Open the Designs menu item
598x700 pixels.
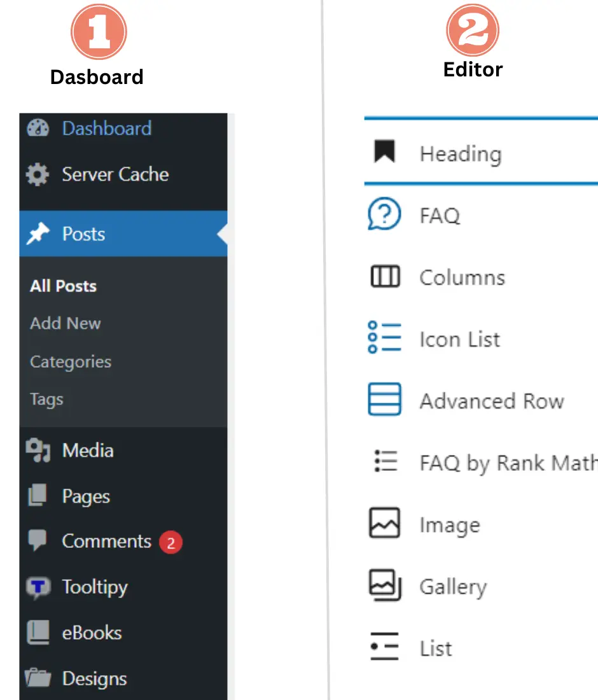94,678
